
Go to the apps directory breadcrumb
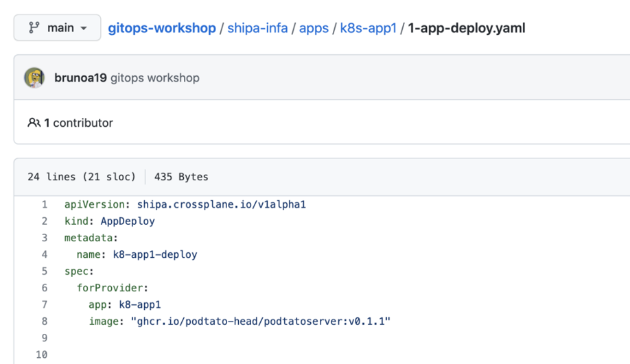[314, 28]
